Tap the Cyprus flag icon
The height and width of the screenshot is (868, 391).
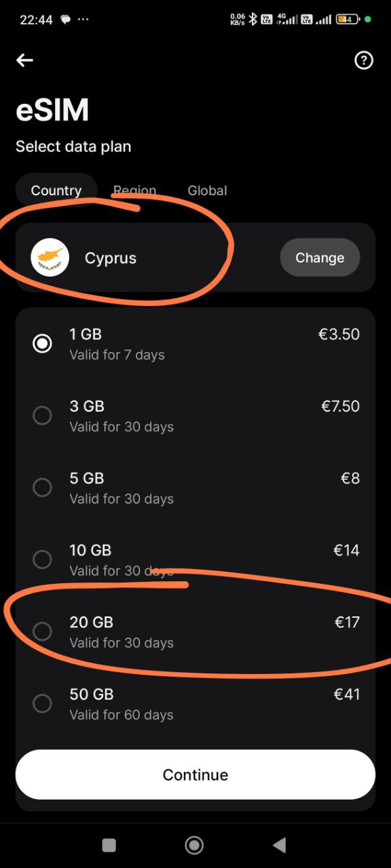coord(50,258)
